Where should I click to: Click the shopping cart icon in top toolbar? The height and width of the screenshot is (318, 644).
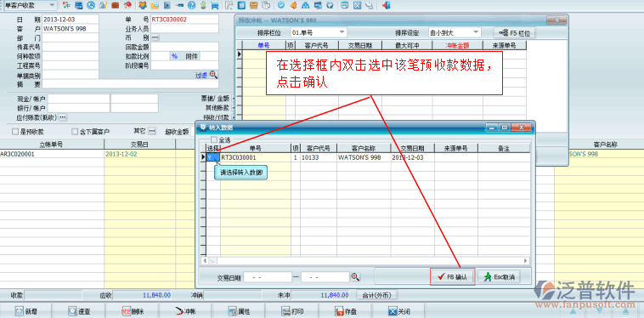click(214, 5)
